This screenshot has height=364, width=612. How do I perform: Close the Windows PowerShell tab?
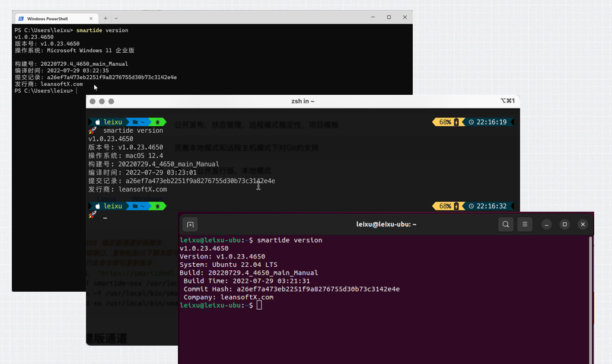[91, 18]
